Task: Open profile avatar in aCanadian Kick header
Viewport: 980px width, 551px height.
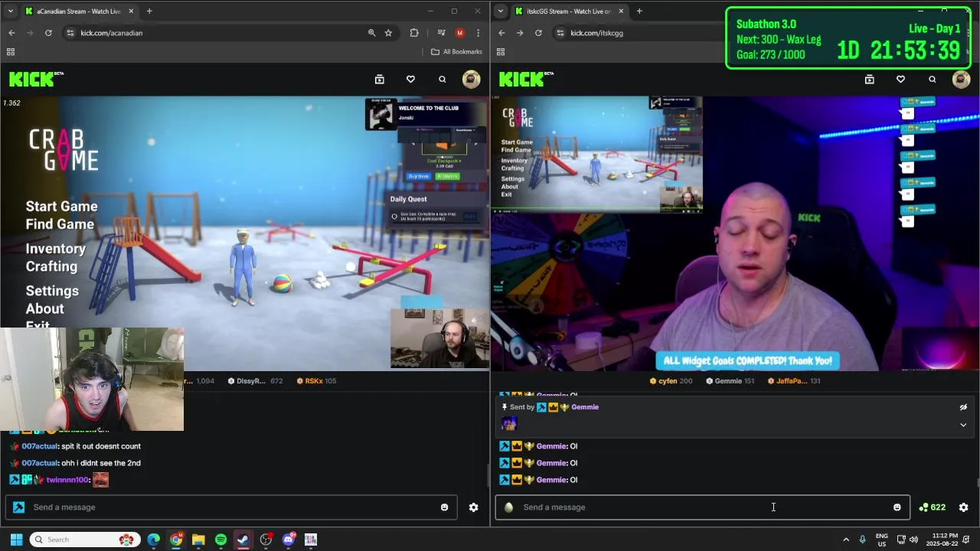Action: click(x=471, y=79)
